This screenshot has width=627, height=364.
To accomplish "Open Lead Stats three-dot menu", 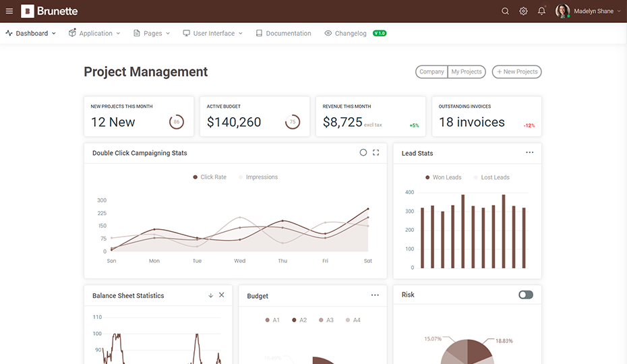I will (x=529, y=152).
